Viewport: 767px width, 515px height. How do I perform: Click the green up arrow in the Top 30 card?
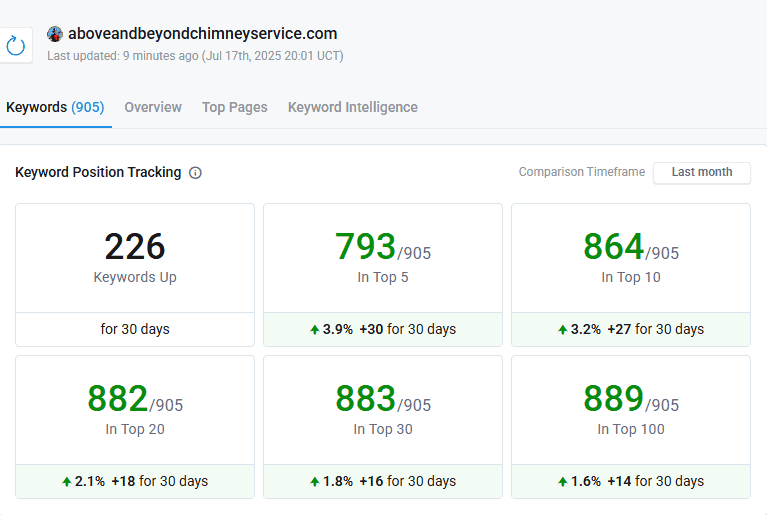coord(315,482)
